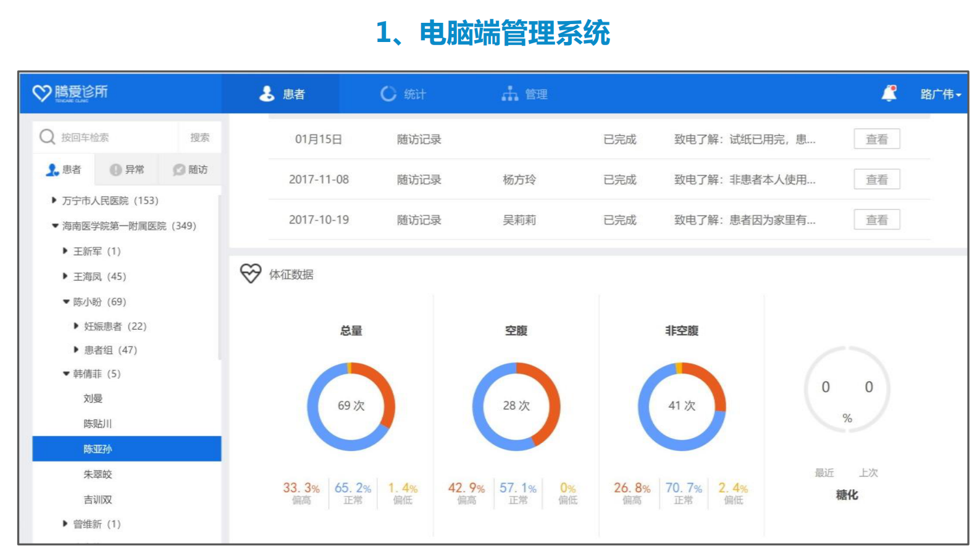Switch to the 患者 top navigation tab
Screen dimensions: 980x551
pyautogui.click(x=281, y=94)
